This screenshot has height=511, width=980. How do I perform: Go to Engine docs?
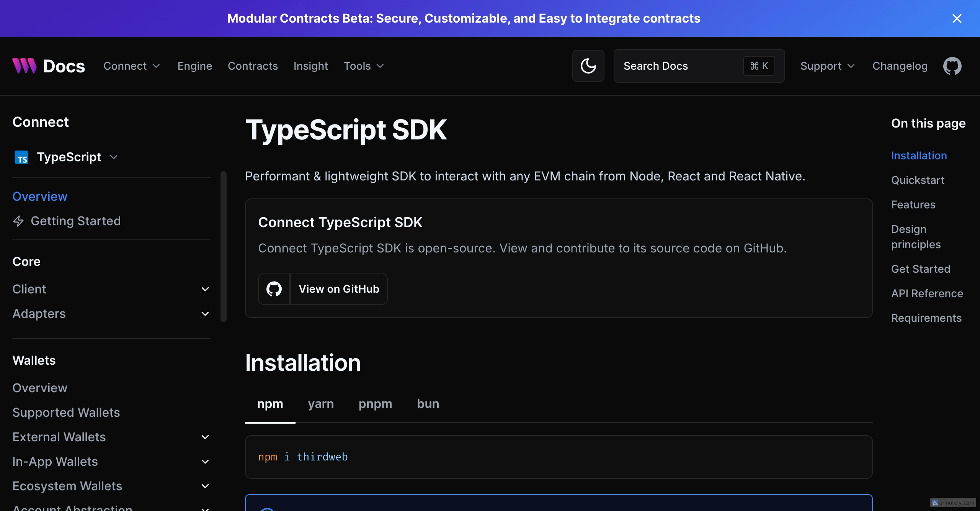click(x=195, y=66)
